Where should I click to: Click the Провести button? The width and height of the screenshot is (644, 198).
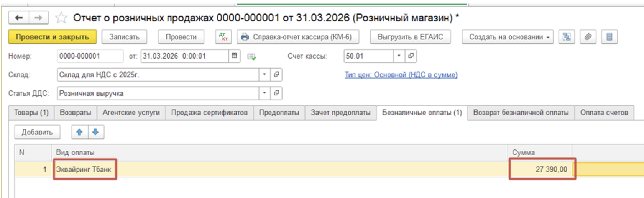(x=181, y=37)
